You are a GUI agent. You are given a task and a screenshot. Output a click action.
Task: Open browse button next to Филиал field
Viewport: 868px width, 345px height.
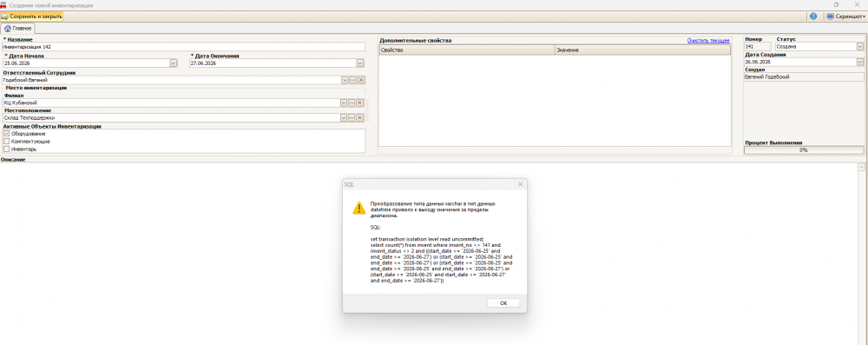click(352, 103)
